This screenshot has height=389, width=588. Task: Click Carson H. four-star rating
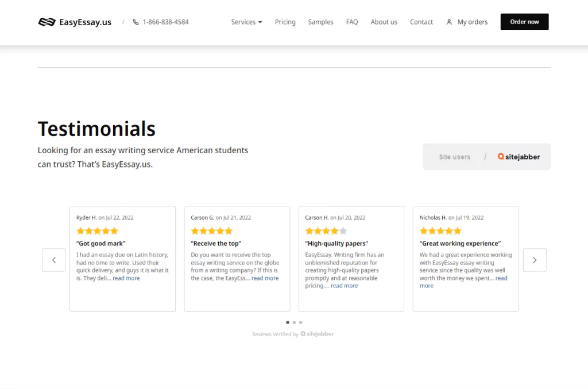[326, 231]
